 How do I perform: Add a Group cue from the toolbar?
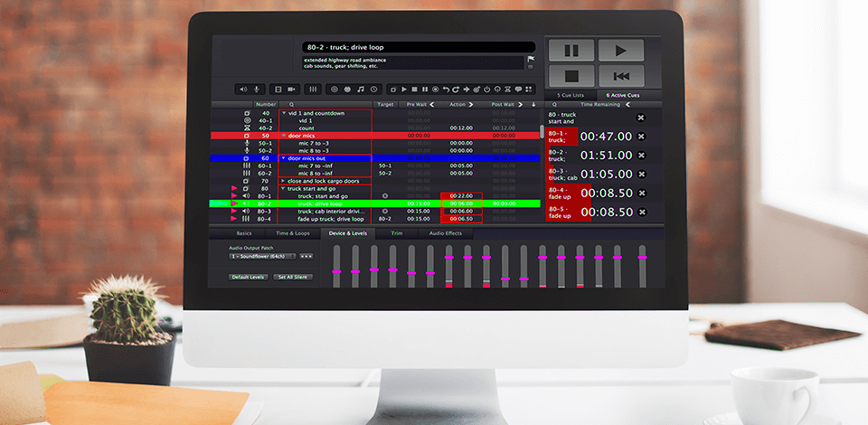393,89
